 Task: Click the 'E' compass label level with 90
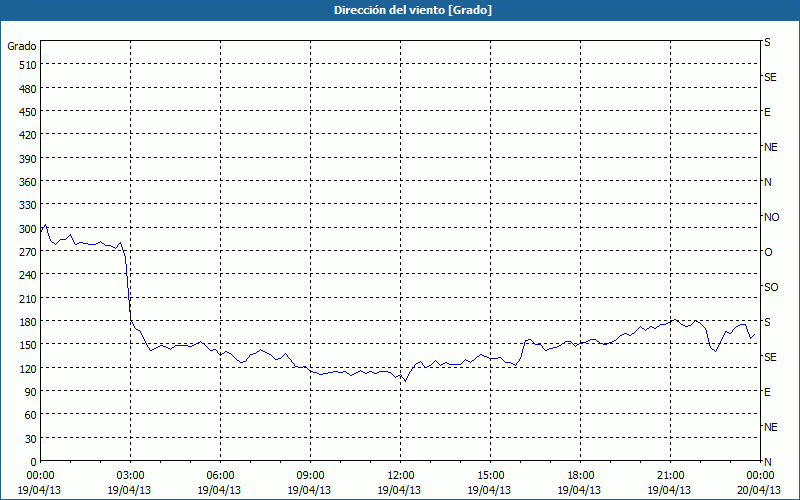767,392
